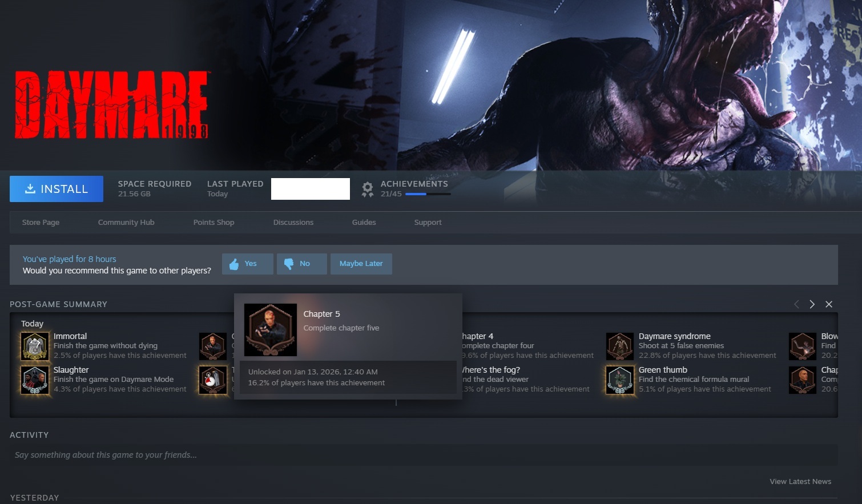Select the Immortal achievement icon
Viewport: 862px width, 504px height.
(35, 346)
